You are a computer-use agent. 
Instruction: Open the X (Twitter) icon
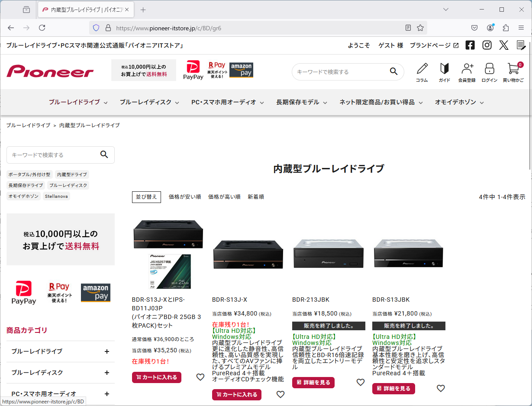coord(504,45)
